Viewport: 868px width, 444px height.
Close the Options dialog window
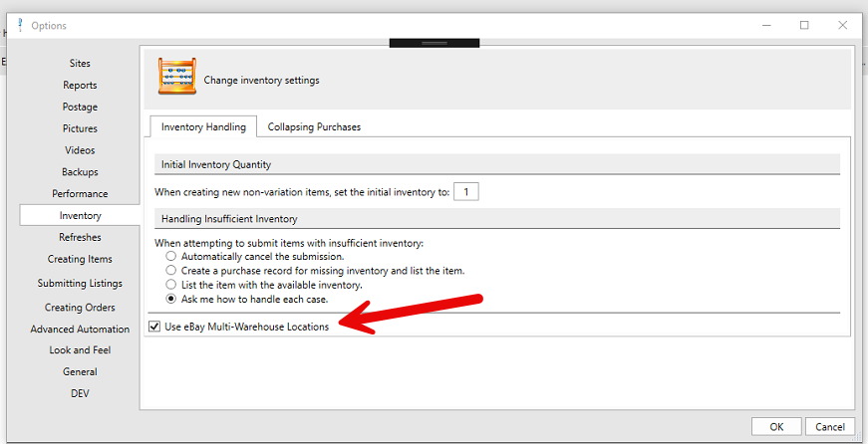[843, 25]
